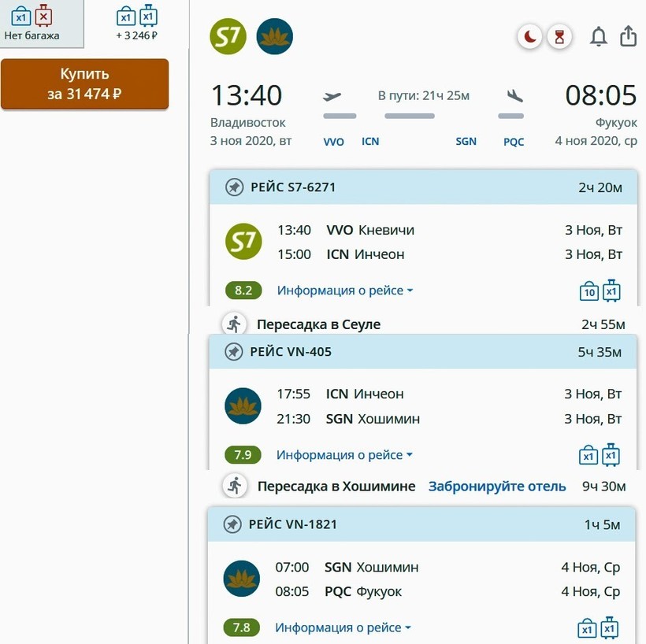Pin flight S7-6271
The width and height of the screenshot is (646, 644).
click(234, 187)
